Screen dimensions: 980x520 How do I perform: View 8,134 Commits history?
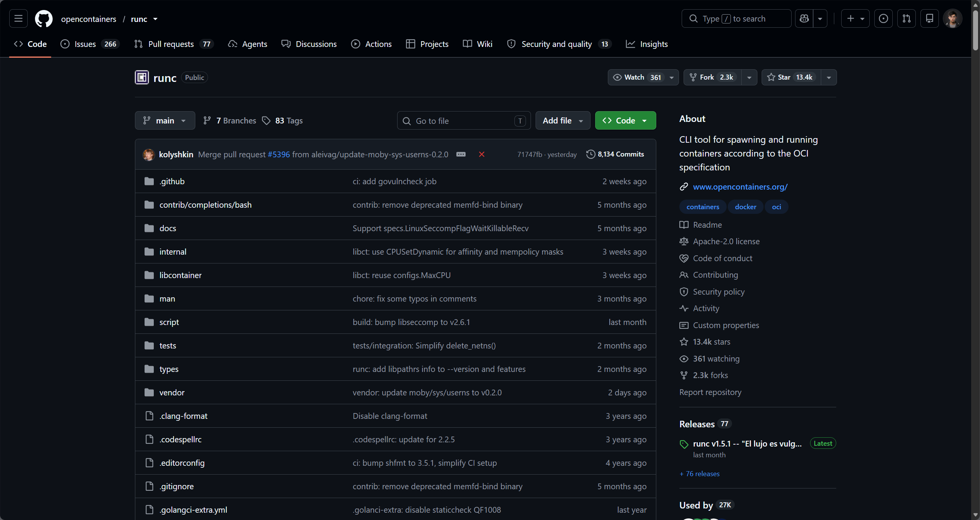coord(615,154)
